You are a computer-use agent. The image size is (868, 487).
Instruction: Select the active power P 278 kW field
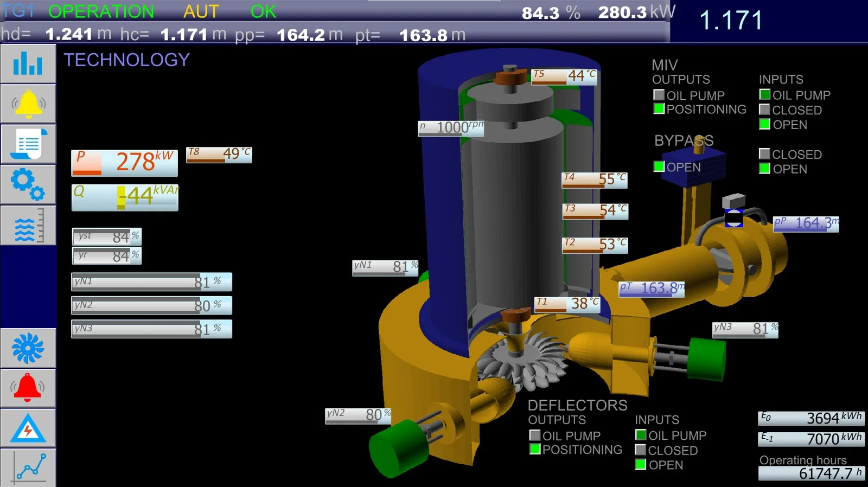coord(124,163)
